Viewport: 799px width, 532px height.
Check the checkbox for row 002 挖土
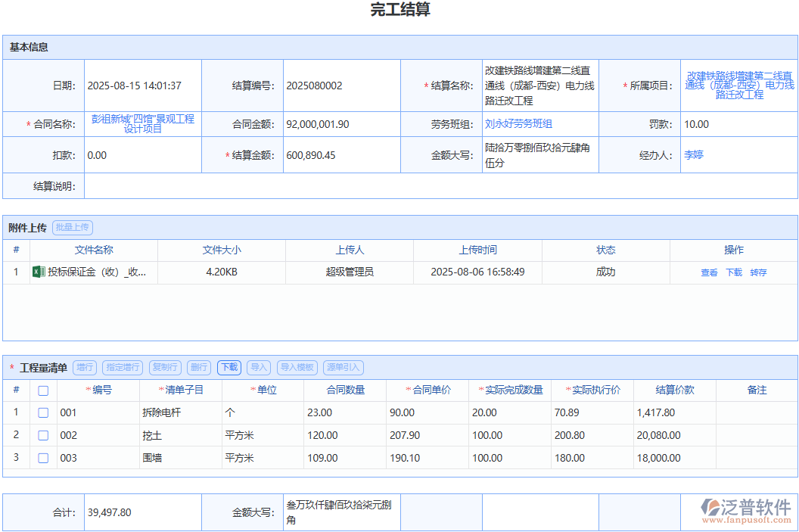pos(43,435)
